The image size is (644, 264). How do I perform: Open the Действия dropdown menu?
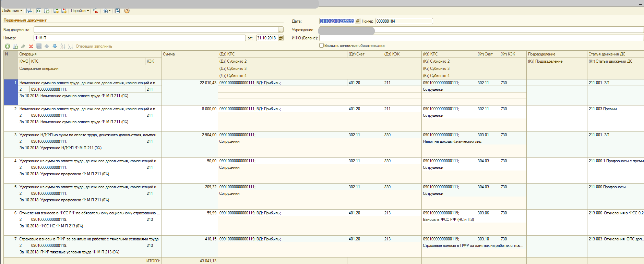12,11
